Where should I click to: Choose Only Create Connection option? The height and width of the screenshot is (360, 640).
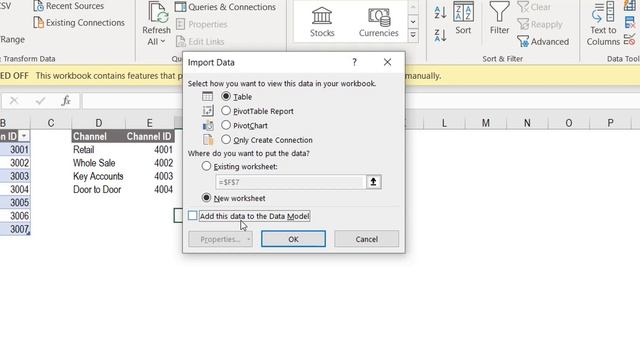[x=226, y=139]
